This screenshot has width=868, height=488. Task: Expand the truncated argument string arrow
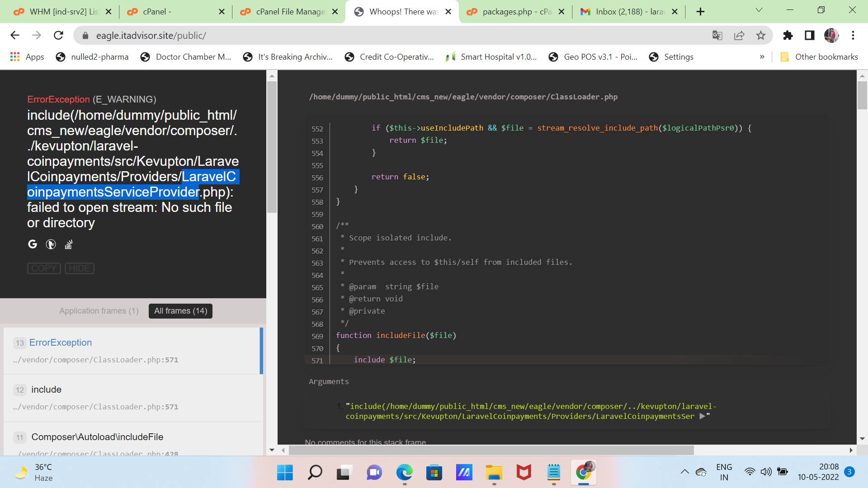point(702,416)
